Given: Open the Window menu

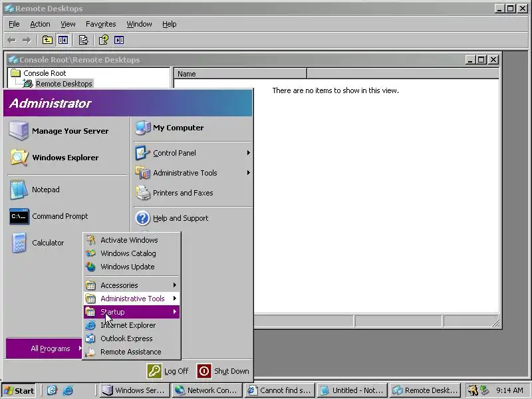Looking at the screenshot, I should (139, 24).
